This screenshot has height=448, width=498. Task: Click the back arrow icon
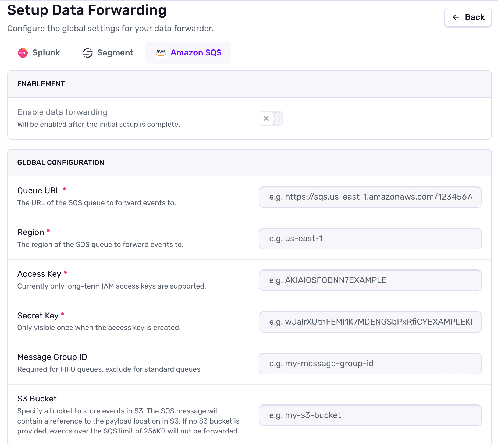[x=455, y=17]
